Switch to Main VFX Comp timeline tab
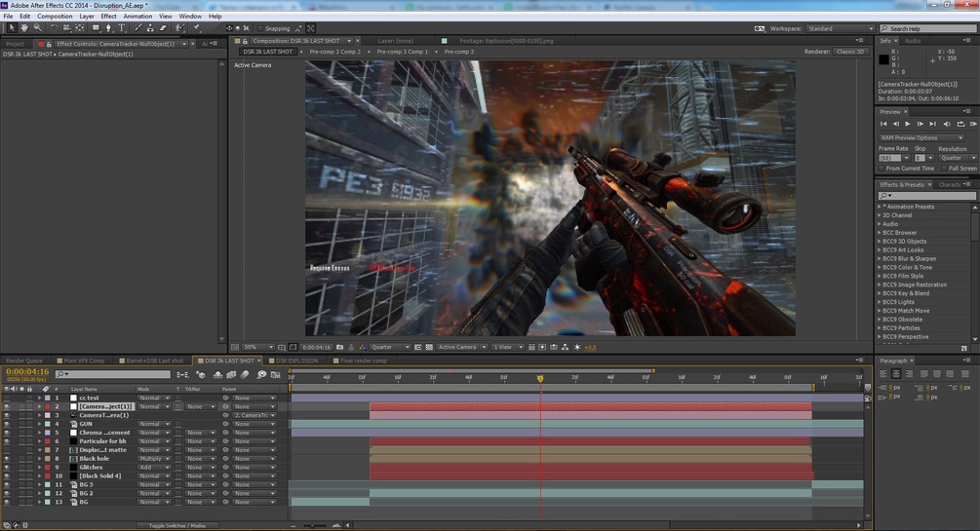This screenshot has height=531, width=980. (x=85, y=360)
